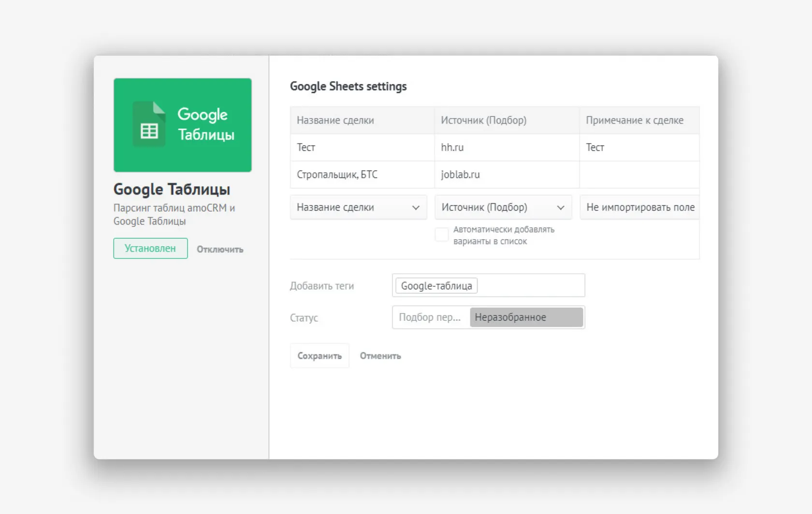Expand the Не импортировать поле selector
The height and width of the screenshot is (514, 812).
coord(639,207)
